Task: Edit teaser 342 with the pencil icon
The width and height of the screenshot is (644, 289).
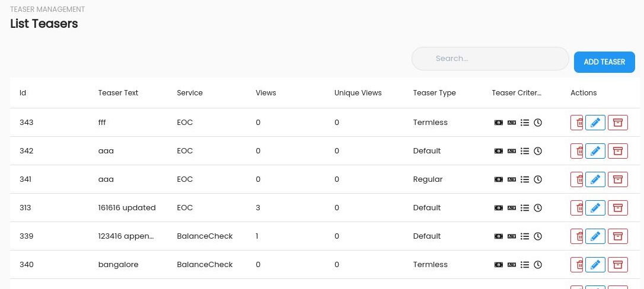Action: tap(595, 151)
